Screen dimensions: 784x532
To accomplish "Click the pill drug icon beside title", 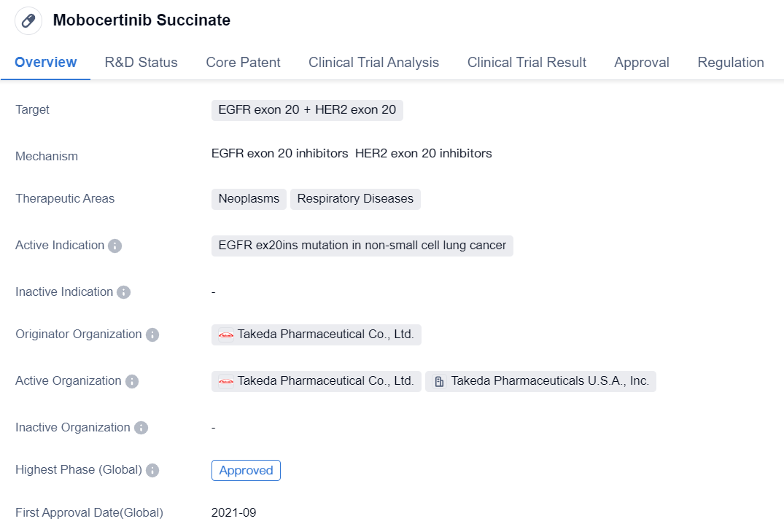I will (x=28, y=20).
